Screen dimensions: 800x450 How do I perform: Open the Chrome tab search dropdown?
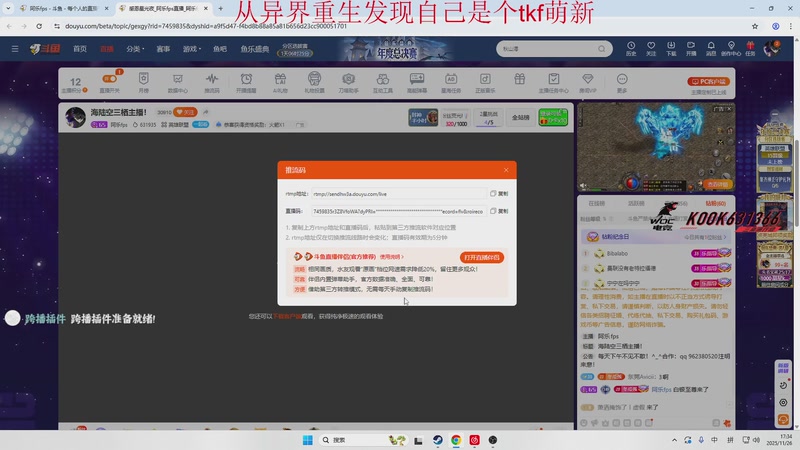8,8
